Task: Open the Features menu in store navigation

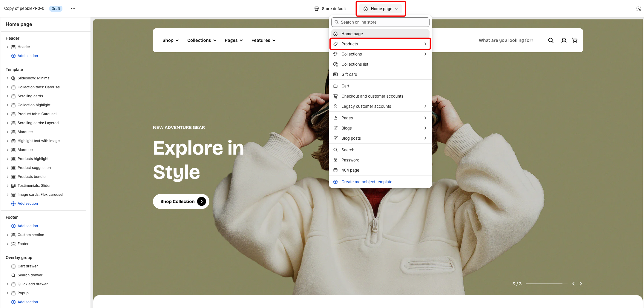Action: point(263,40)
